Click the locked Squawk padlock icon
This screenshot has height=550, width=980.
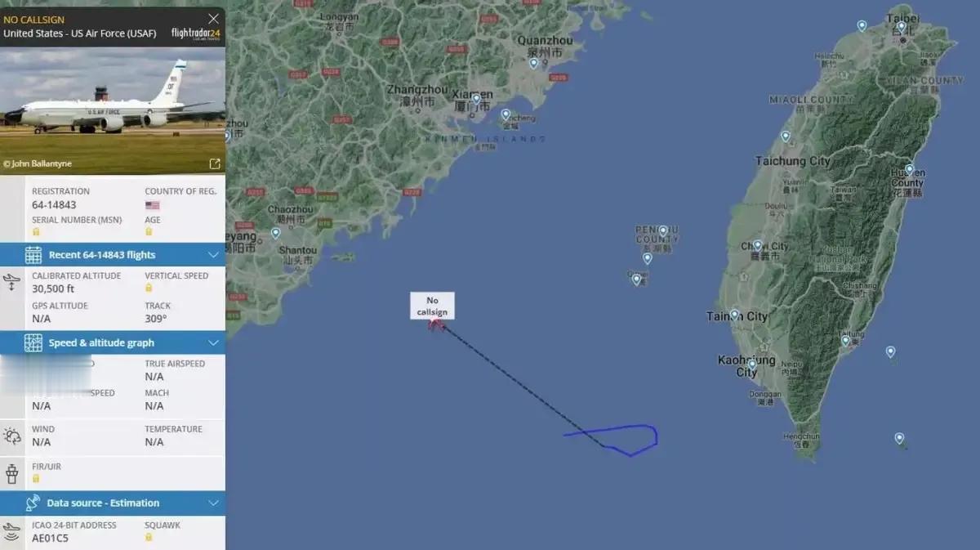(x=149, y=537)
